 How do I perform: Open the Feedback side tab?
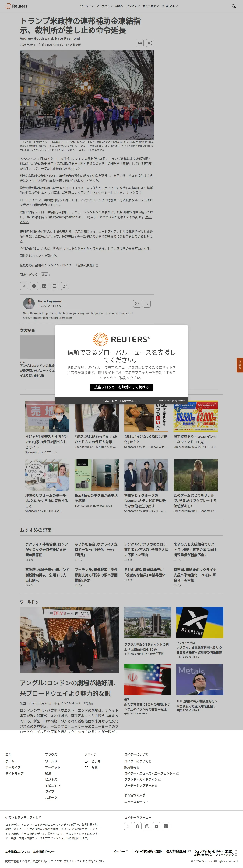pyautogui.click(x=240, y=365)
